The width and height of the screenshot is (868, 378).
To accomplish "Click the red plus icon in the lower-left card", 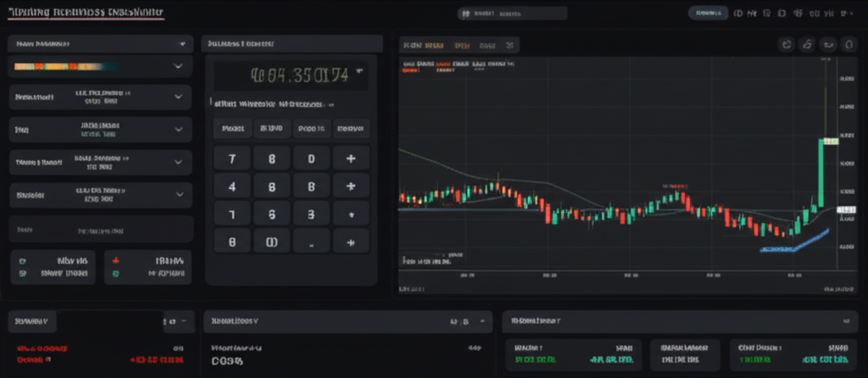I will tap(116, 262).
